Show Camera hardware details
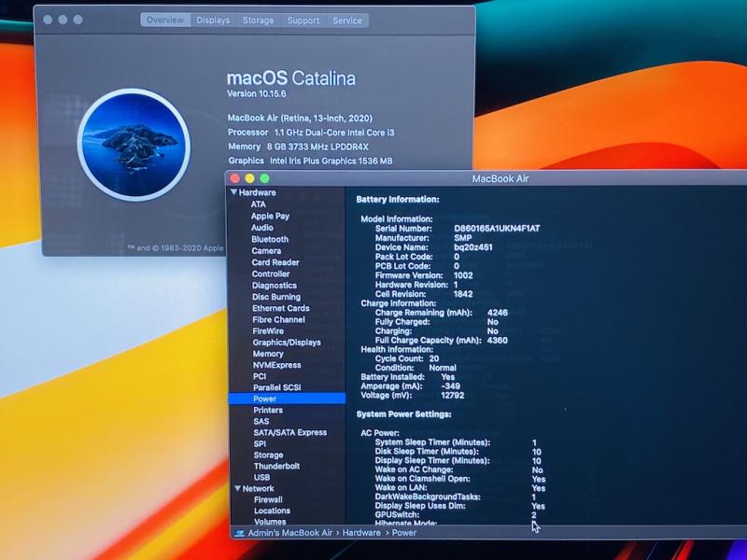This screenshot has width=747, height=560. coord(266,251)
